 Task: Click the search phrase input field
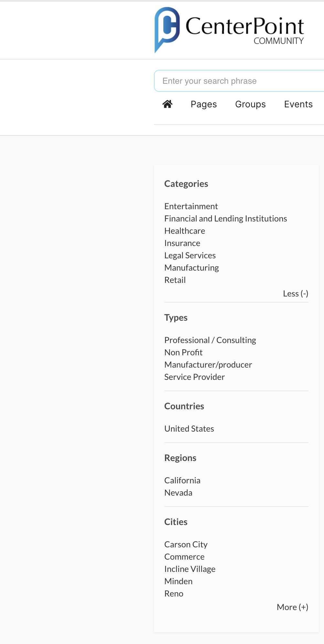pos(239,81)
